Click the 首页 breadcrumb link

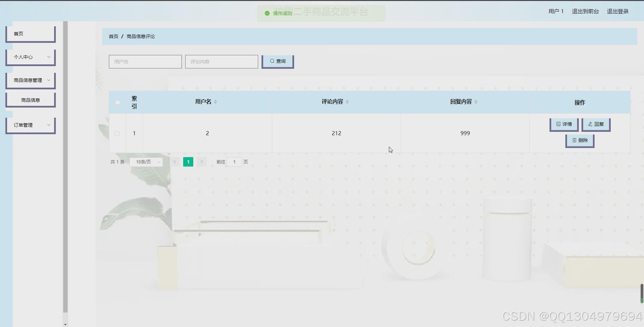[x=114, y=36]
